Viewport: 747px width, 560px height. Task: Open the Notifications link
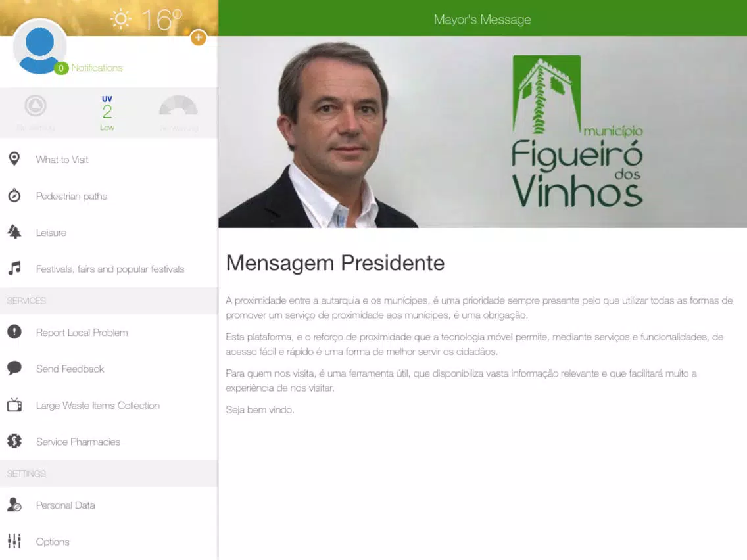[x=97, y=68]
